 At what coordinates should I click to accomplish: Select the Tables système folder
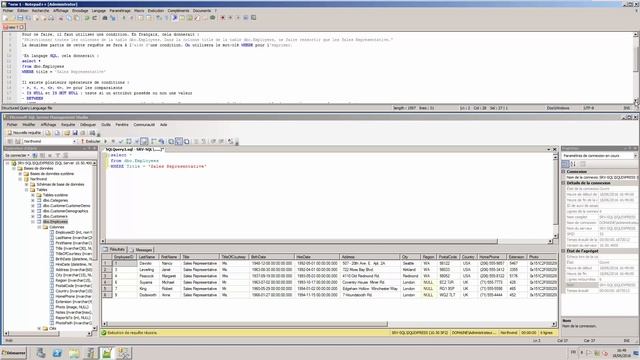(56, 195)
